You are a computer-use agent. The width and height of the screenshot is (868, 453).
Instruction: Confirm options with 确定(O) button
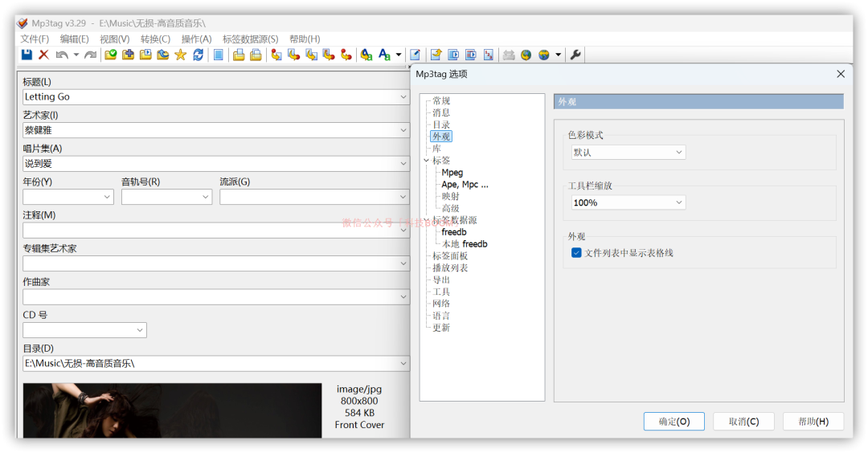pos(674,422)
